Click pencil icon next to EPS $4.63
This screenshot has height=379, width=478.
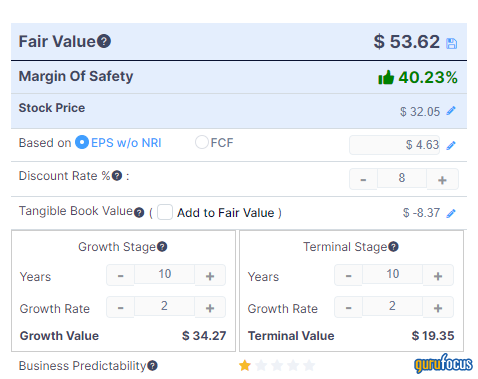point(451,145)
